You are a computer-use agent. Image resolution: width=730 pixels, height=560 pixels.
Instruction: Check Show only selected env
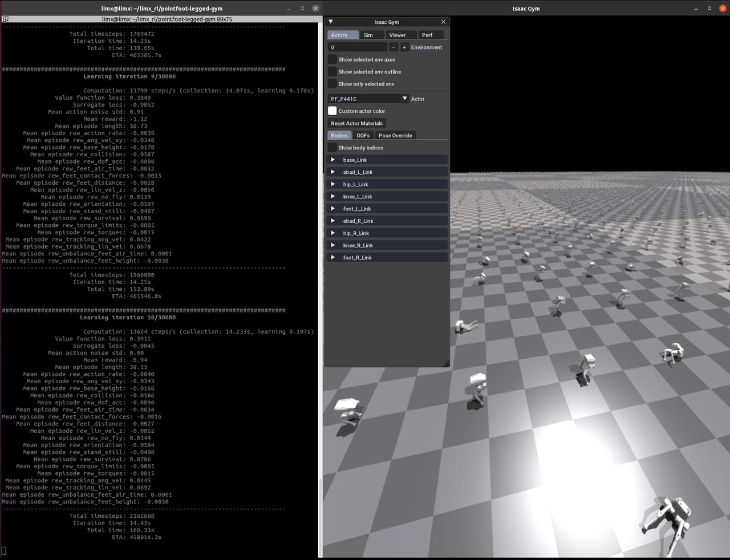(x=332, y=84)
